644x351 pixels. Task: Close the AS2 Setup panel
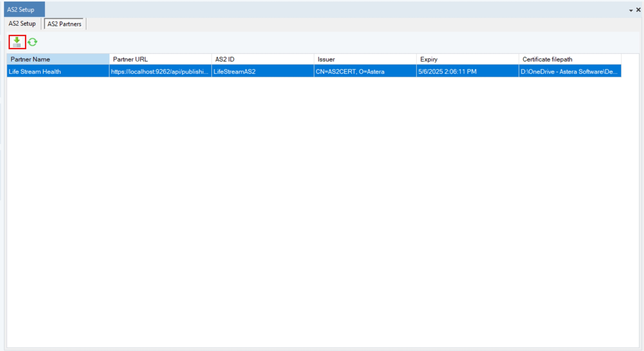click(638, 10)
